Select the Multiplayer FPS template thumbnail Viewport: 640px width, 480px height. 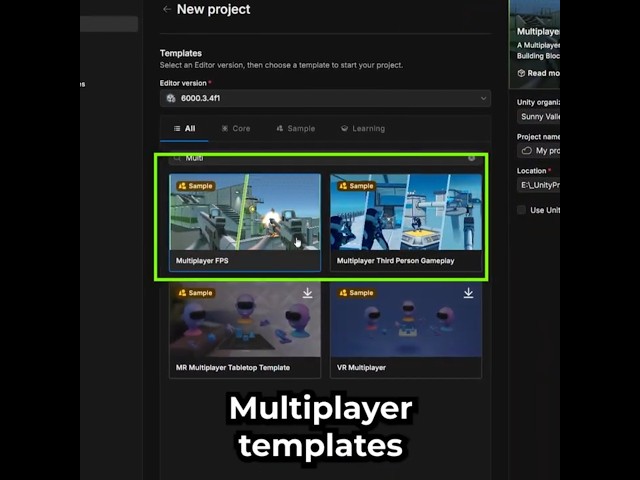coord(245,212)
